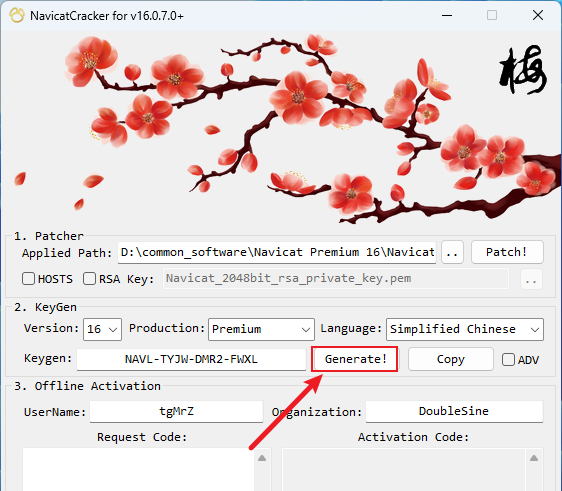Enable the HOSTS checkbox
Screen dimensions: 562x491
click(28, 278)
